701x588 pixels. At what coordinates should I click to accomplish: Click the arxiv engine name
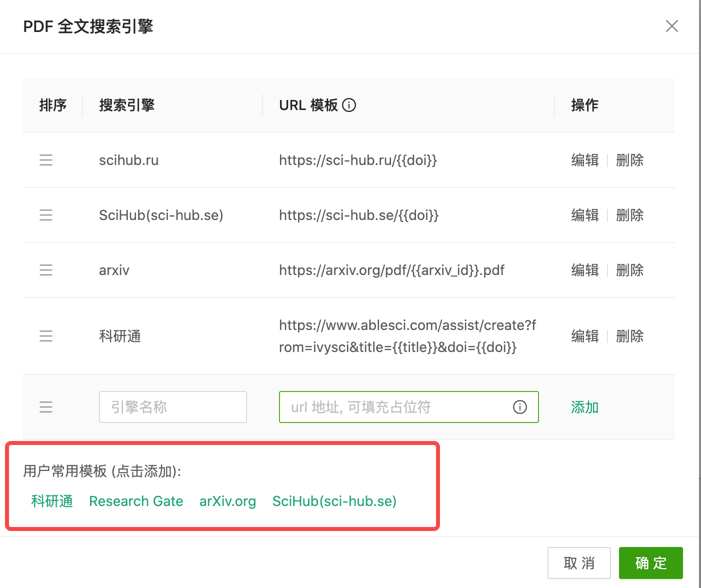click(114, 270)
